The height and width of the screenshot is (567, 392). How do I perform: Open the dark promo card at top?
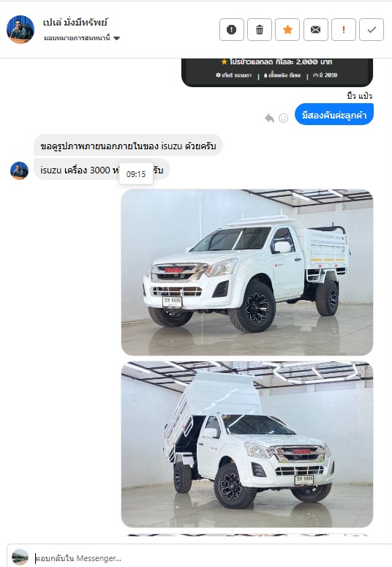tap(277, 72)
